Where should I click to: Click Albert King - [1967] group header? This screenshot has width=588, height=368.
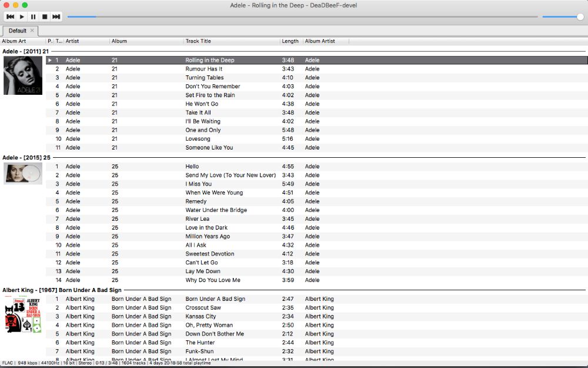click(62, 290)
